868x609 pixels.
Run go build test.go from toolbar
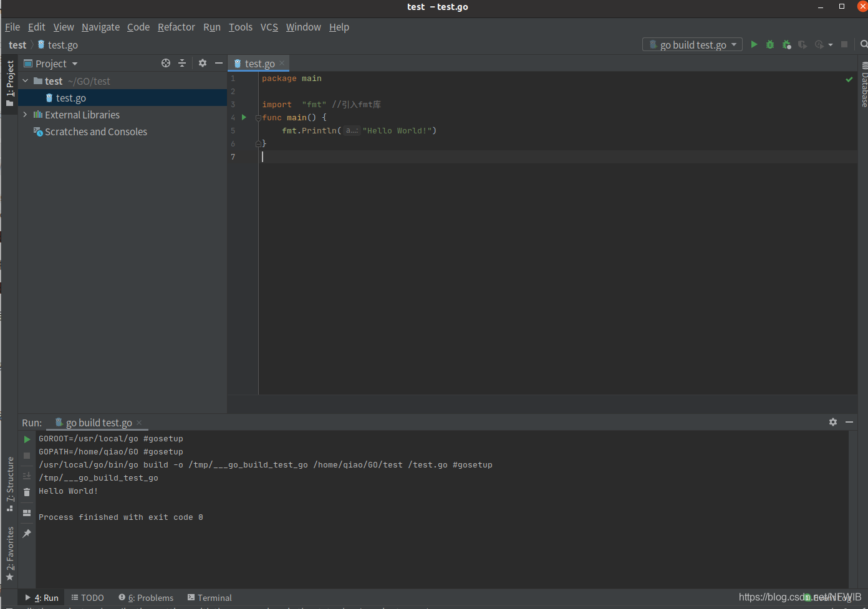[754, 44]
